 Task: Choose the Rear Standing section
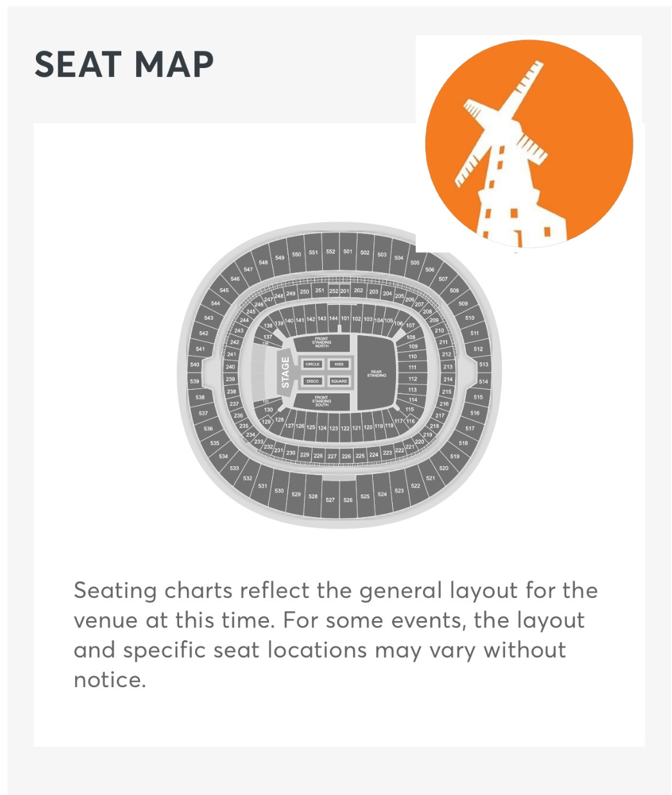coord(377,373)
